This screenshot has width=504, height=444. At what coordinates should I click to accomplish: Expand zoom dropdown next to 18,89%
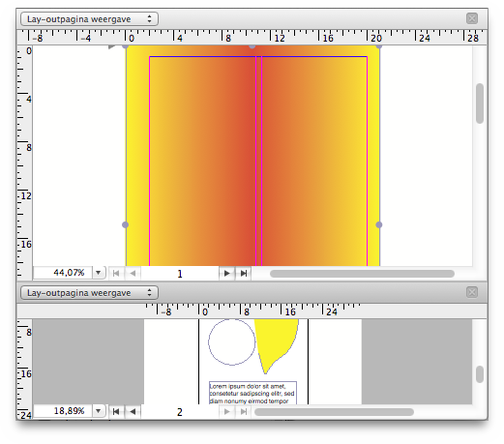click(x=99, y=411)
